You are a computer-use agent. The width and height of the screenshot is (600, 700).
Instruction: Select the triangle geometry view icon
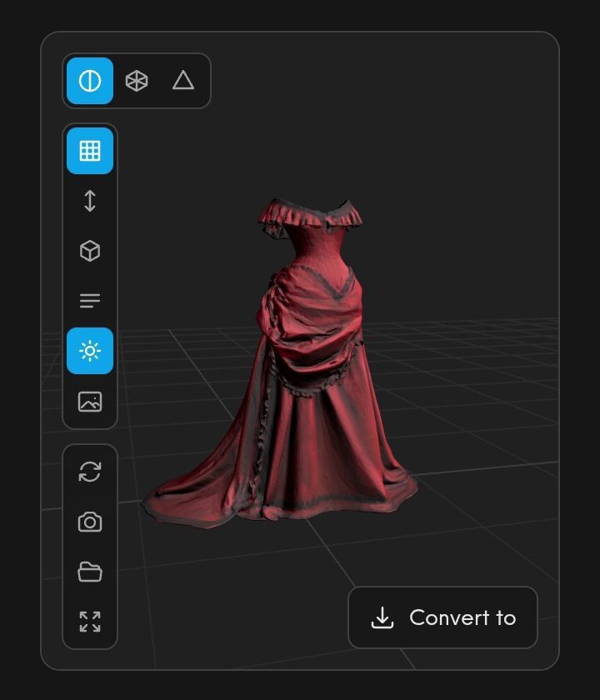[183, 81]
